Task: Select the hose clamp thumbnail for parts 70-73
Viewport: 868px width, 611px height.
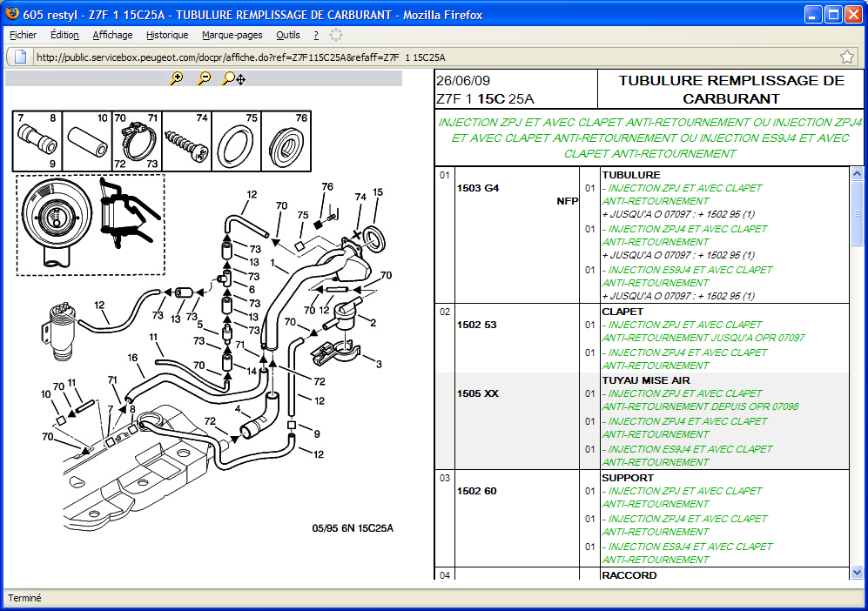Action: pos(138,139)
